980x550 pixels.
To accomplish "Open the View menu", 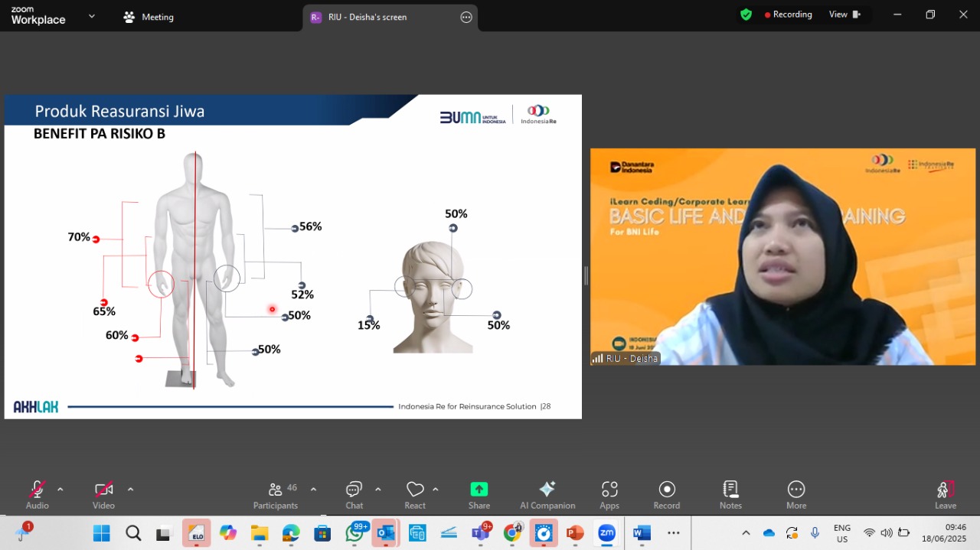I will click(x=845, y=15).
